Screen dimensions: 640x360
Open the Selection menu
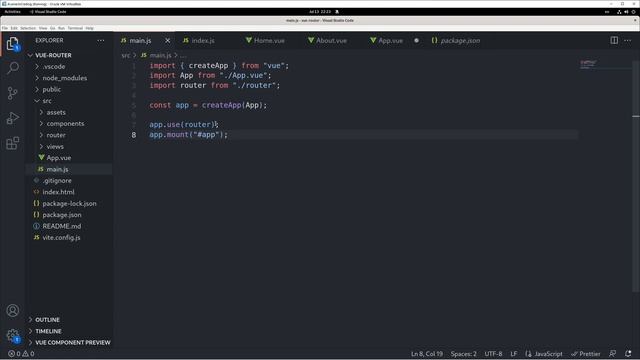pyautogui.click(x=28, y=28)
